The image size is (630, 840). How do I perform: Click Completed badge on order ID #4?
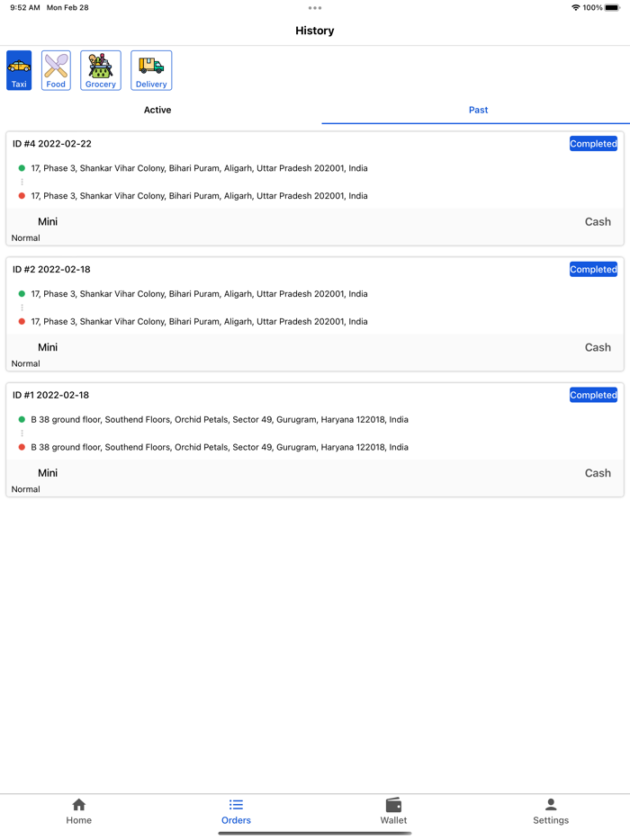pos(593,144)
